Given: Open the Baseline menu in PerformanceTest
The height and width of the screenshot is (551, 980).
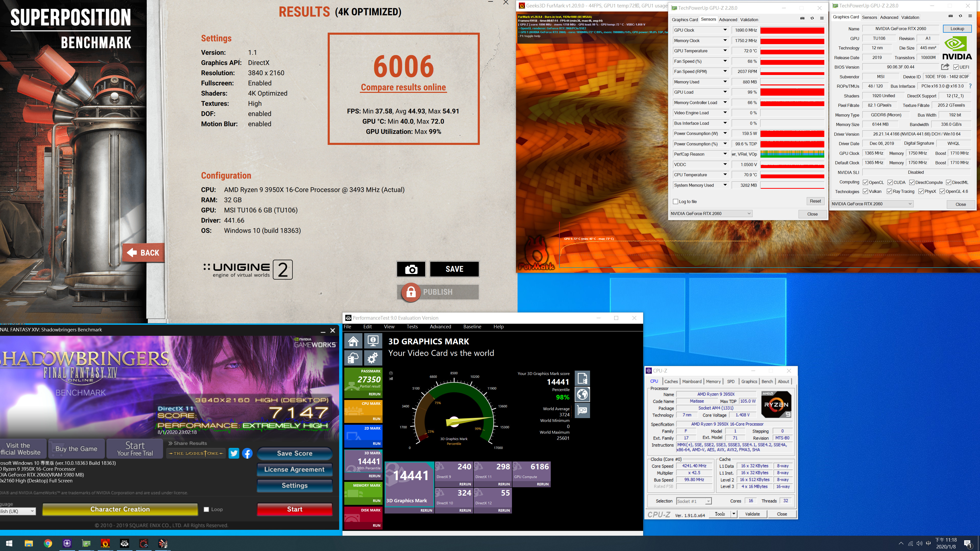Looking at the screenshot, I should 472,327.
